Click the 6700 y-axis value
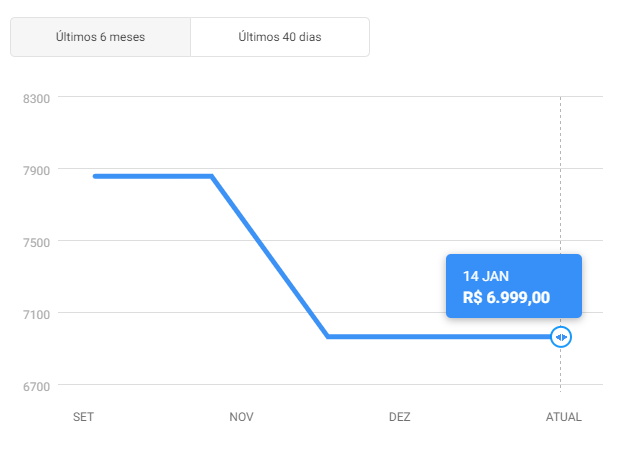Image resolution: width=619 pixels, height=450 pixels. click(36, 387)
